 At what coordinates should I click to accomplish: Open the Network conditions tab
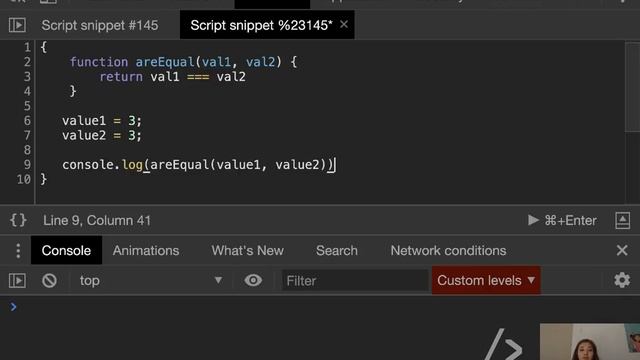[448, 251]
